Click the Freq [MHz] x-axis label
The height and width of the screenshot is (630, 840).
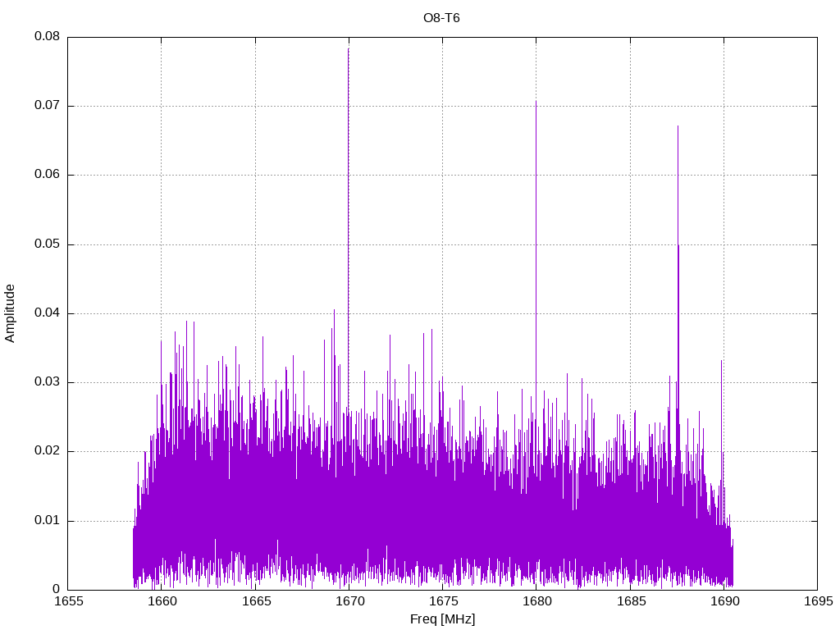coord(442,619)
